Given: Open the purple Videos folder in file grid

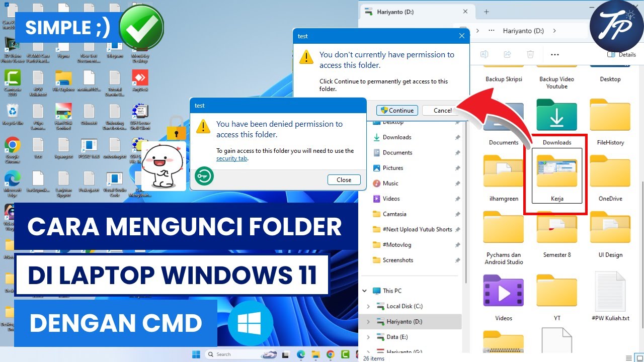Looking at the screenshot, I should click(504, 297).
